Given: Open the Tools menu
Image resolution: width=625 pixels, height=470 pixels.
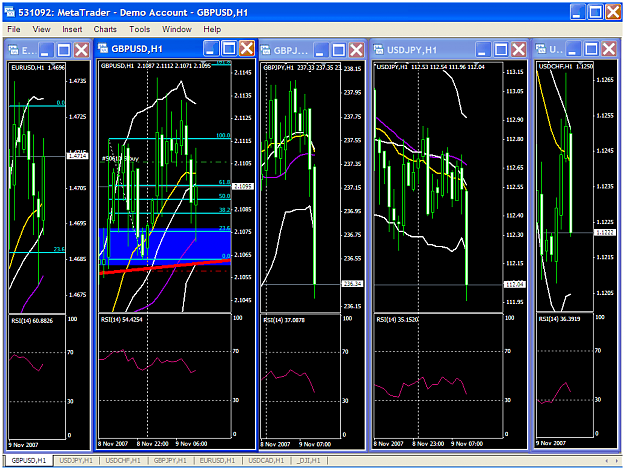Looking at the screenshot, I should pyautogui.click(x=140, y=29).
